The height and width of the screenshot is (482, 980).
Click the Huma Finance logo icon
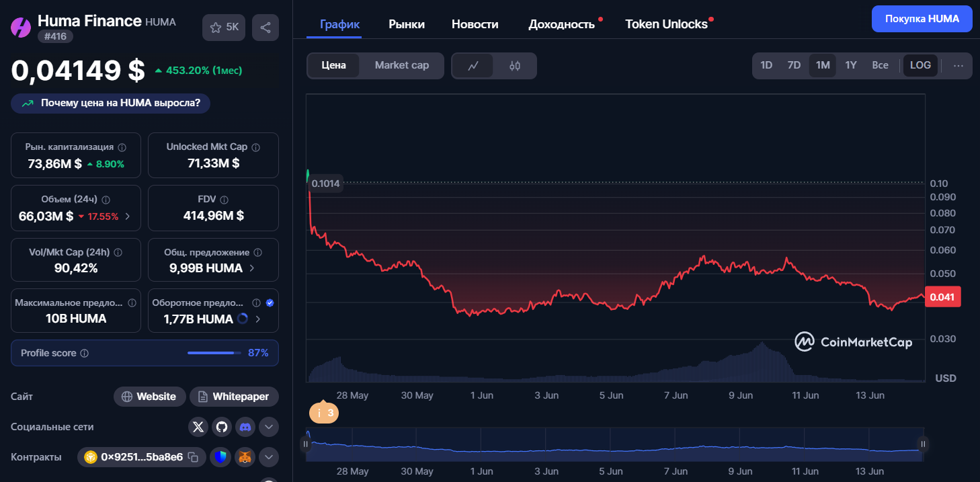point(21,28)
